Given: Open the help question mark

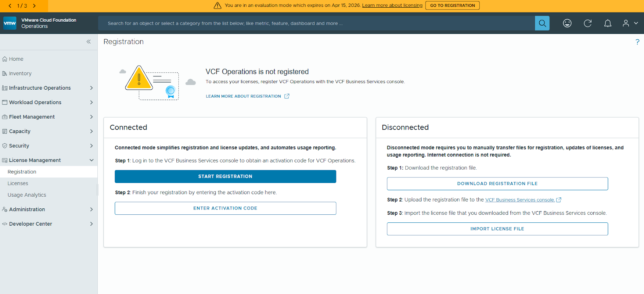Looking at the screenshot, I should pos(637,42).
